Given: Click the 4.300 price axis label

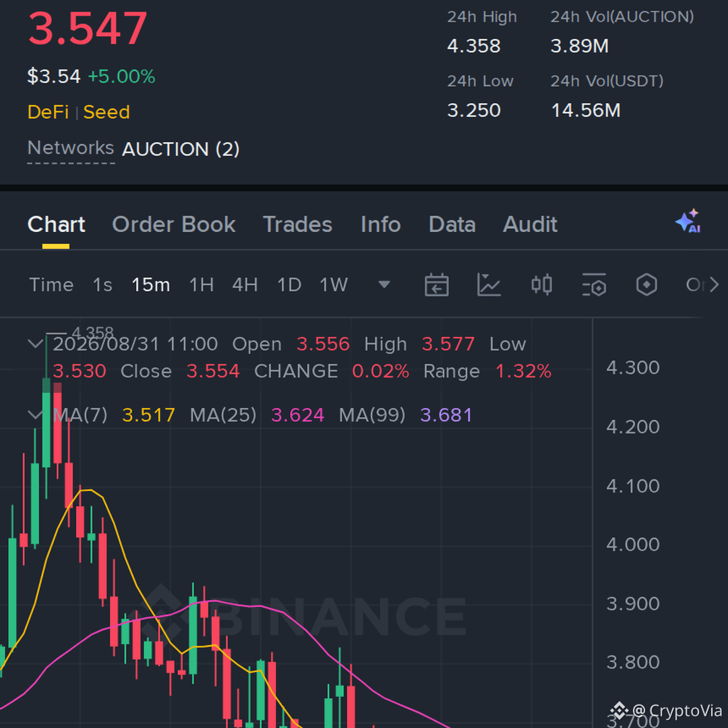Looking at the screenshot, I should pyautogui.click(x=633, y=368).
